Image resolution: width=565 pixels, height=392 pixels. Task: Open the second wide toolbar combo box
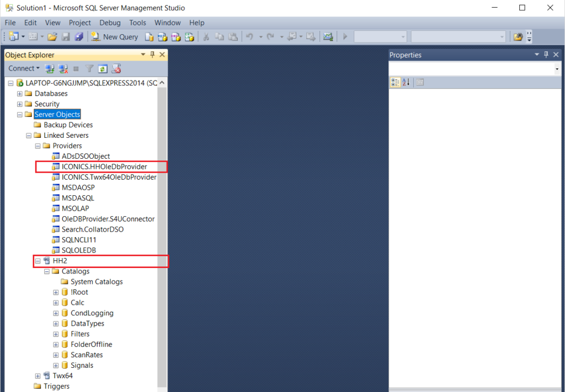click(459, 36)
